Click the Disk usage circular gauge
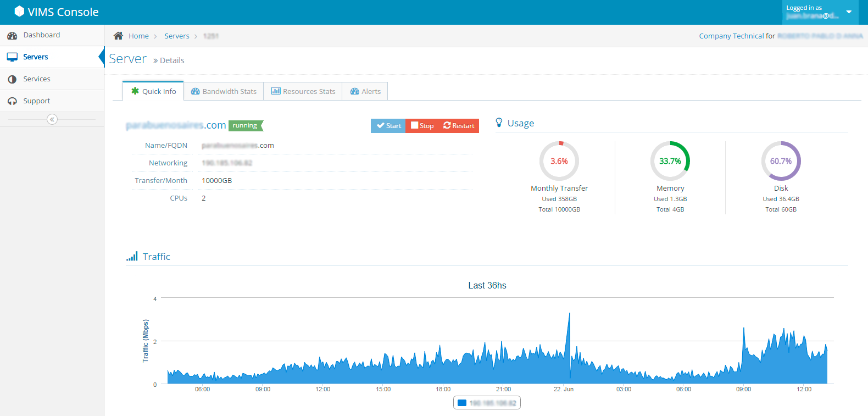 point(781,161)
